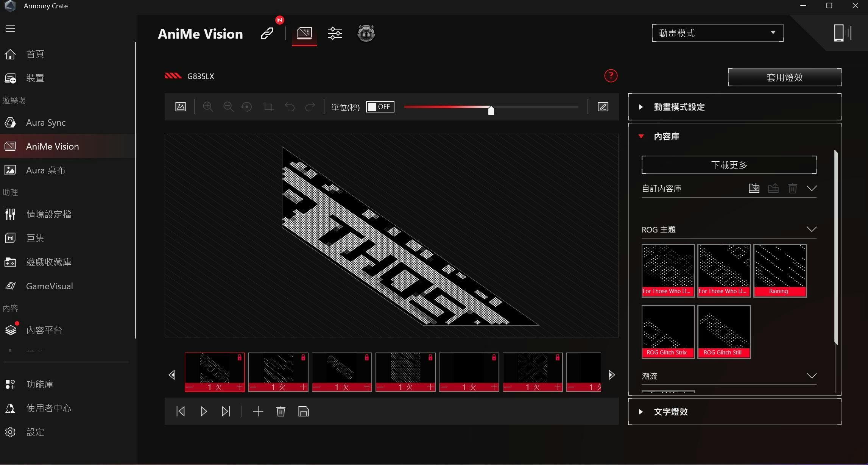
Task: Select the ROG Glitch Strix thumbnail
Action: point(668,332)
